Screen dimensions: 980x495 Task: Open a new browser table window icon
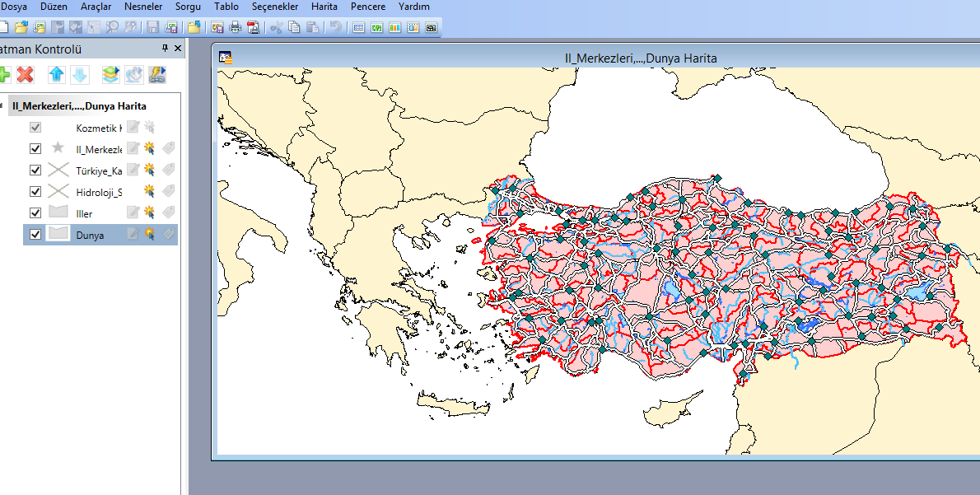358,27
